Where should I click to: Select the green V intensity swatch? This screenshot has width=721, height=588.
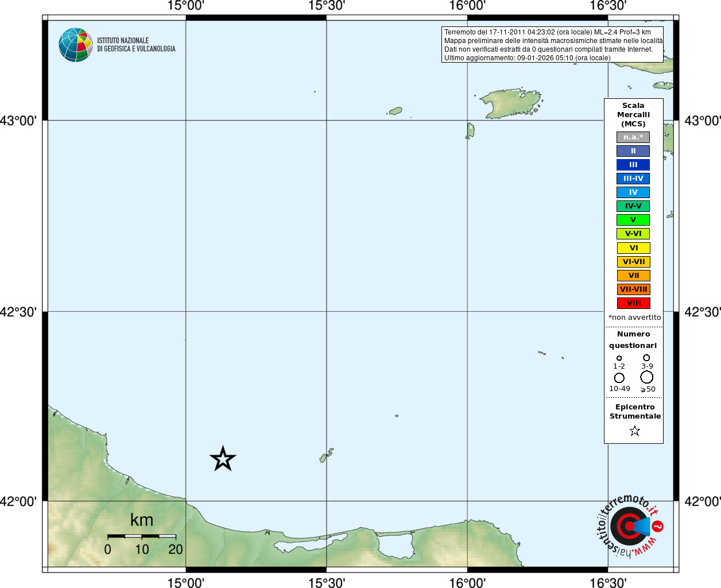633,220
